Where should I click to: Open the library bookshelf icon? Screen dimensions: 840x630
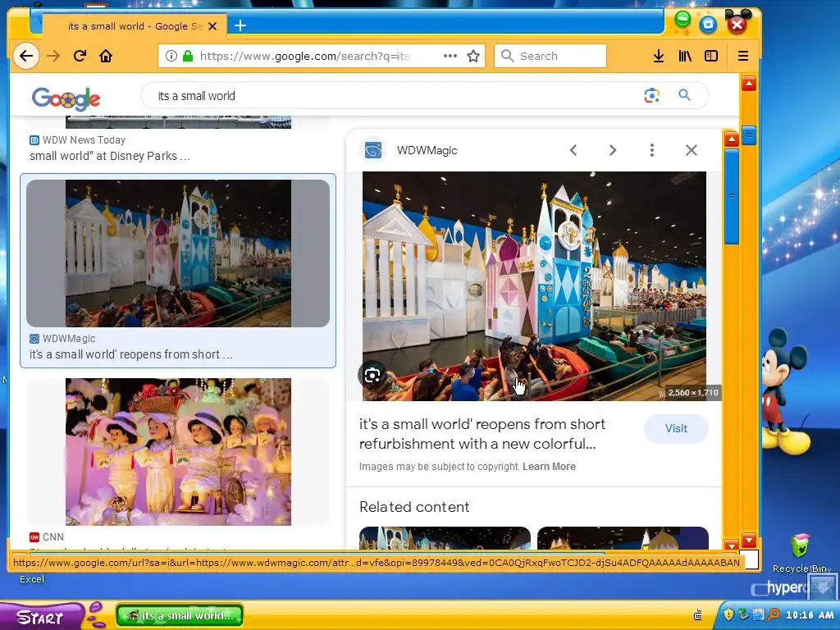tap(685, 56)
